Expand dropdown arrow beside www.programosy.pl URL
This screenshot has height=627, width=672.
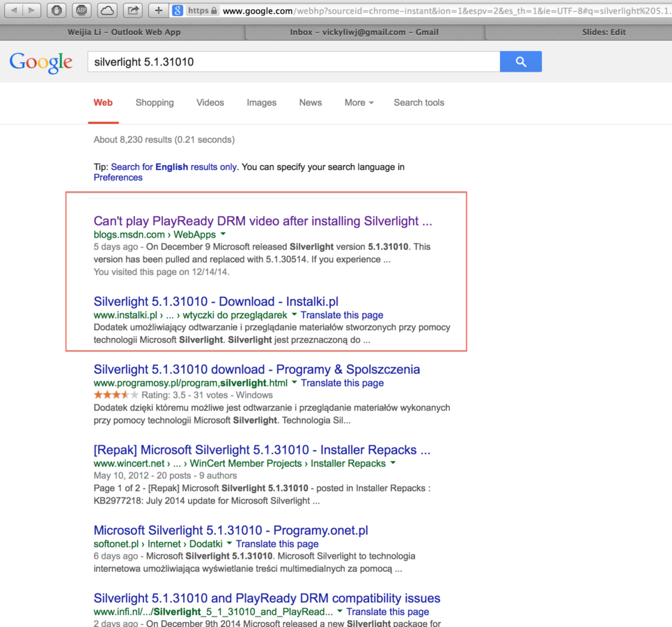295,382
